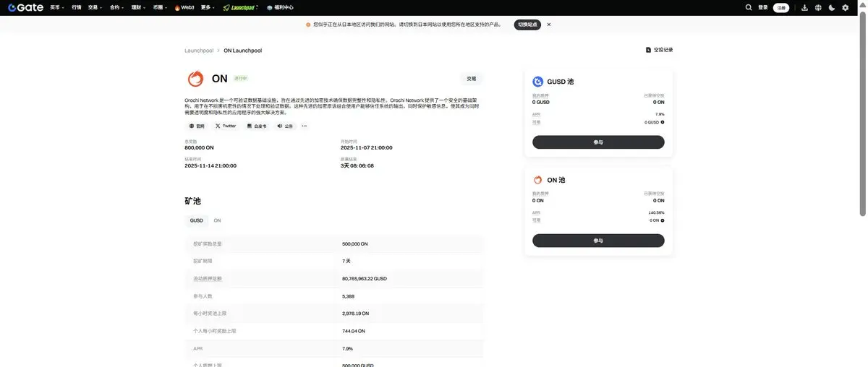The width and height of the screenshot is (868, 367).
Task: Click the 5,388 participants value
Action: 349,296
